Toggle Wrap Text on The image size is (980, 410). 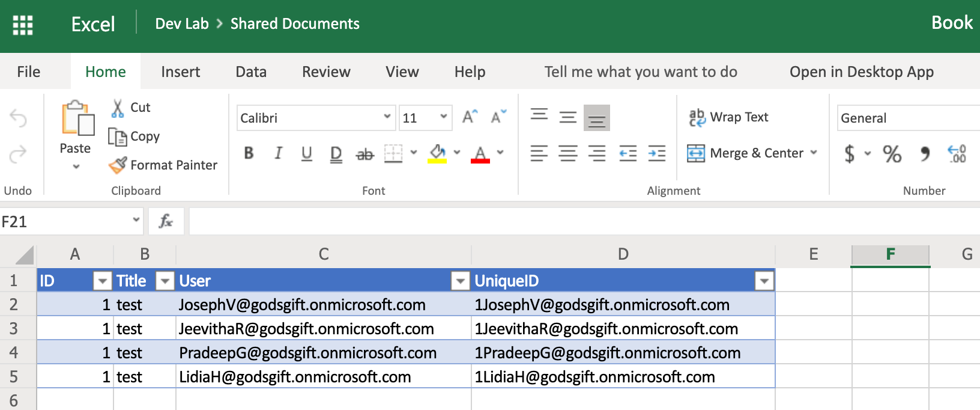tap(728, 117)
